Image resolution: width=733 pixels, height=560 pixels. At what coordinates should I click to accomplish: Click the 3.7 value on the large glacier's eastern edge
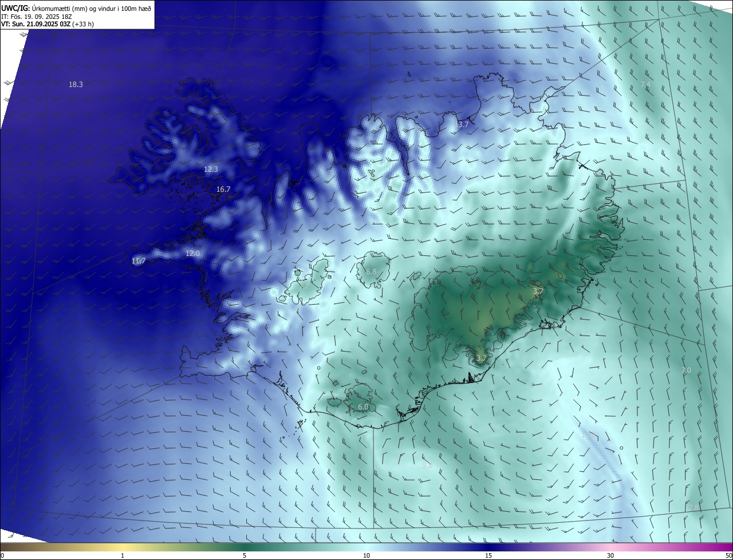538,291
